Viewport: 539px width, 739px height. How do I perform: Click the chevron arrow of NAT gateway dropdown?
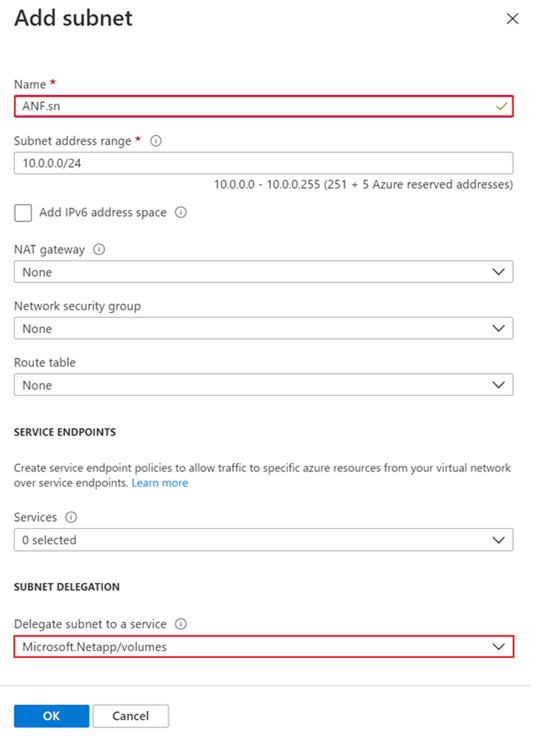click(498, 272)
